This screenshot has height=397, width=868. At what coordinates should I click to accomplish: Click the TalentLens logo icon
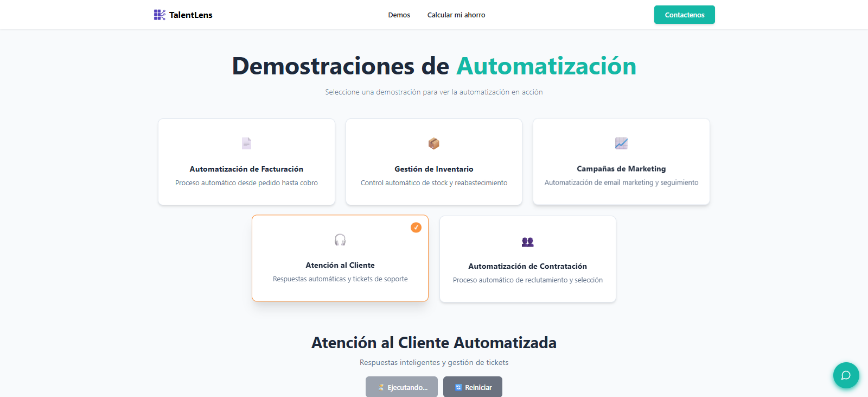[x=159, y=15]
